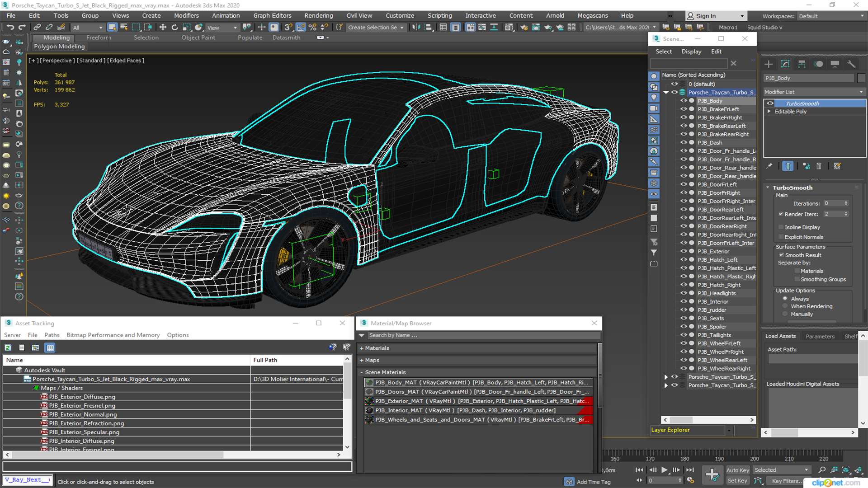The image size is (868, 488).
Task: Click the Pin Stack icon
Action: (x=769, y=166)
